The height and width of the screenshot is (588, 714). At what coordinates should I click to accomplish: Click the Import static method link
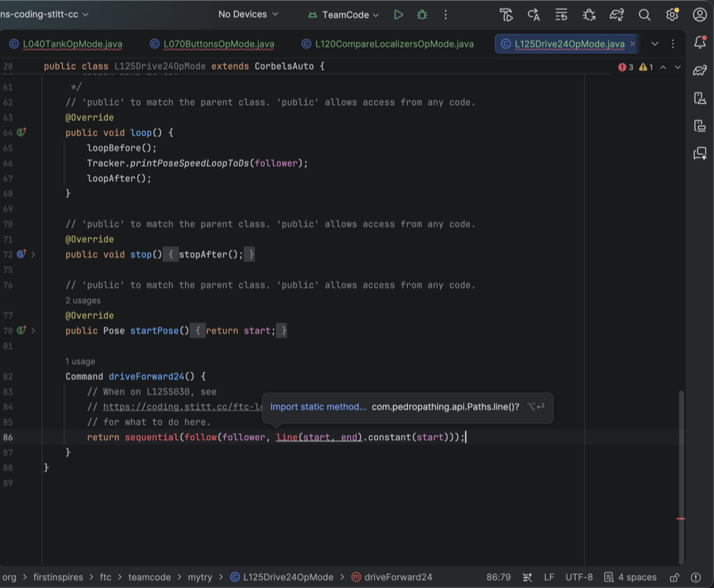pyautogui.click(x=318, y=406)
